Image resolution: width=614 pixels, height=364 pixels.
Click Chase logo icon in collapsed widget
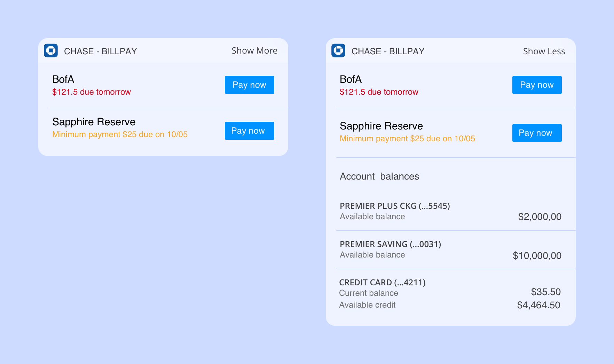coord(51,50)
